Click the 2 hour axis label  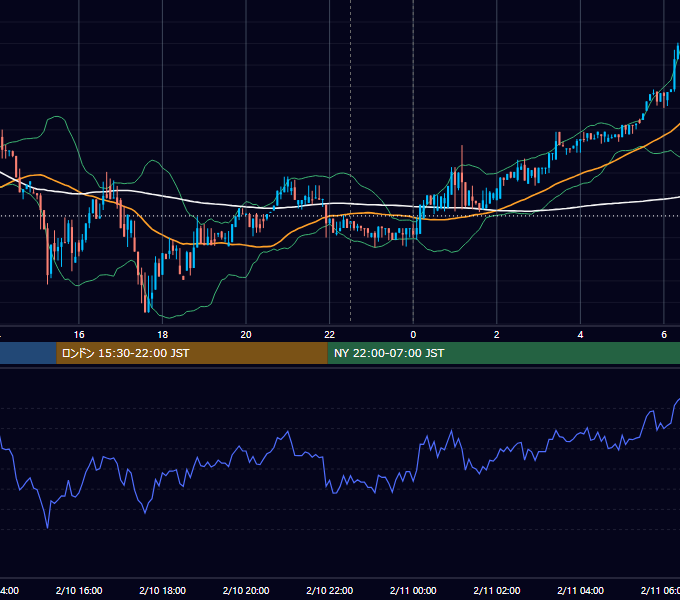497,335
